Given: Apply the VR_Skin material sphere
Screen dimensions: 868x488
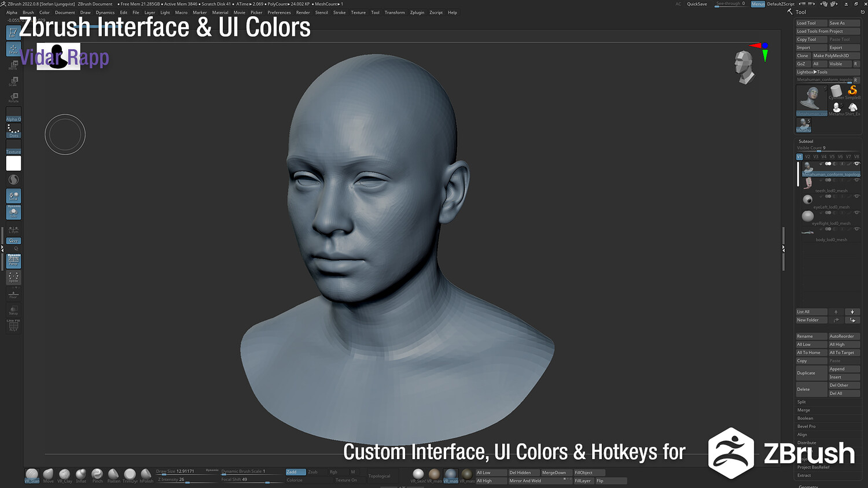Looking at the screenshot, I should 418,475.
